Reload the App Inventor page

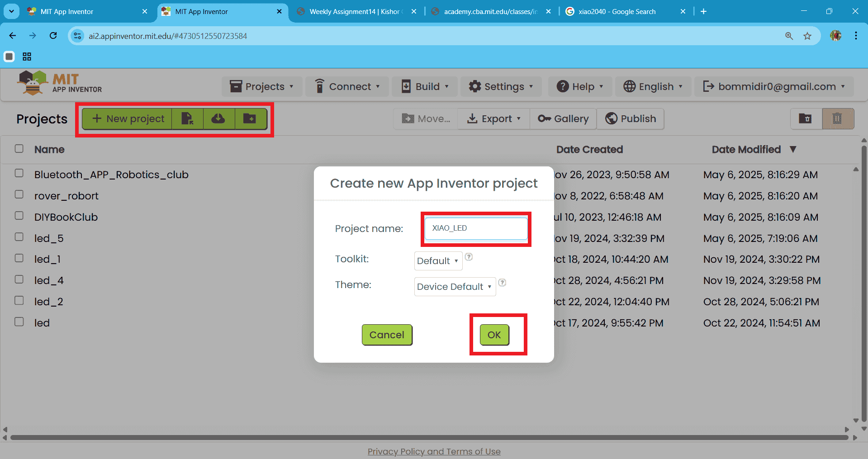click(53, 36)
